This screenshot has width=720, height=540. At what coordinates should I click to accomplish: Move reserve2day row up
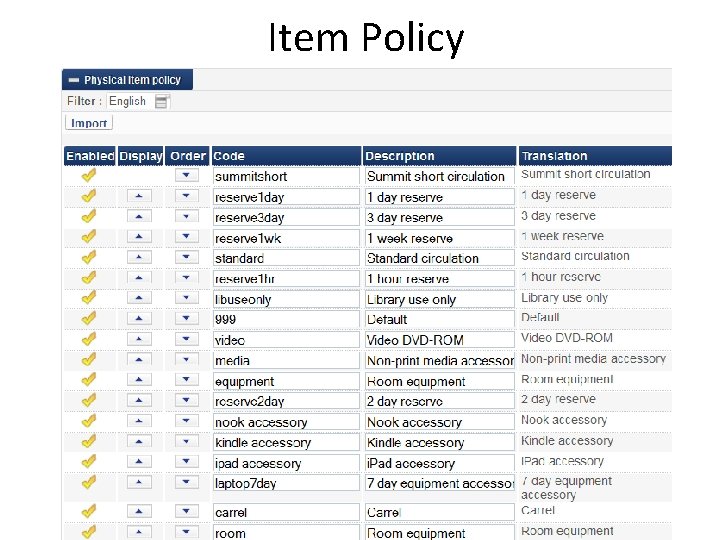tap(139, 400)
